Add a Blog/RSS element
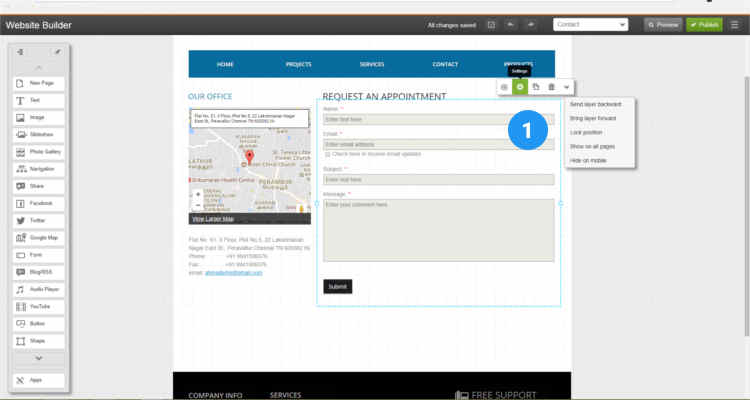Screen dimensions: 750x400 point(39,272)
